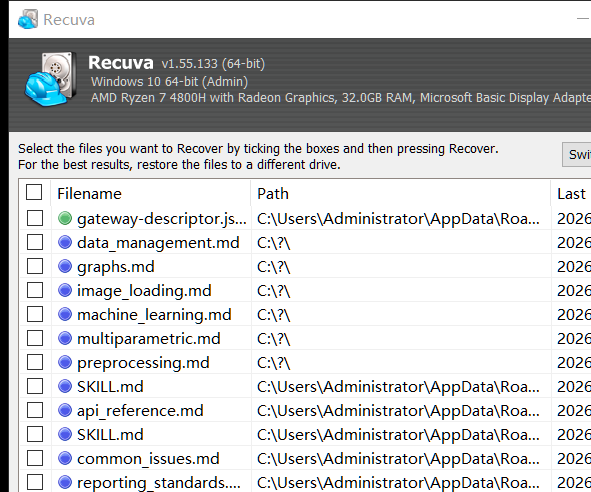Click the Recuva hard hat logo in the header

pyautogui.click(x=50, y=79)
